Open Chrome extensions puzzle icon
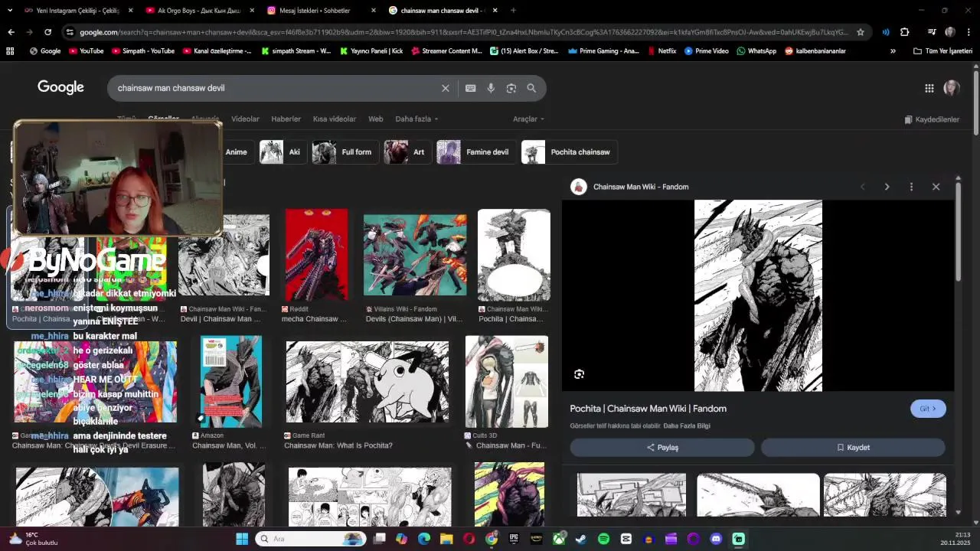The image size is (980, 551). [x=904, y=32]
